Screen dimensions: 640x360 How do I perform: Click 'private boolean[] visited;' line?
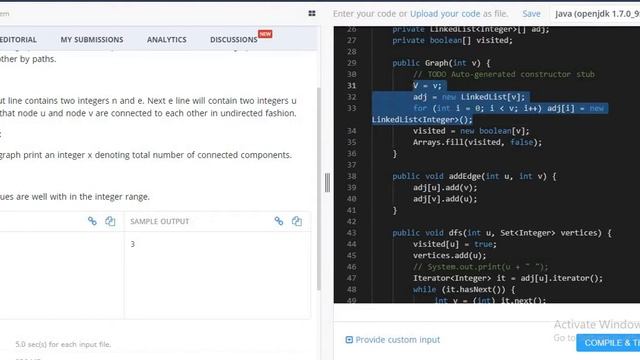point(452,40)
